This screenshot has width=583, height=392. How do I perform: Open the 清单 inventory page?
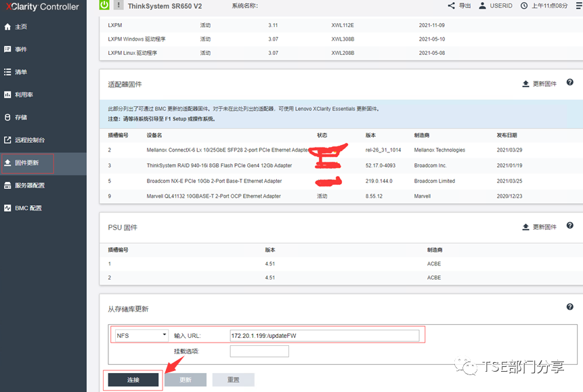click(x=21, y=72)
